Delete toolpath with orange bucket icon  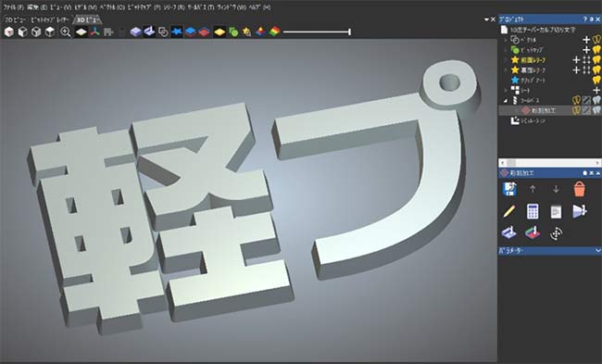pyautogui.click(x=580, y=189)
